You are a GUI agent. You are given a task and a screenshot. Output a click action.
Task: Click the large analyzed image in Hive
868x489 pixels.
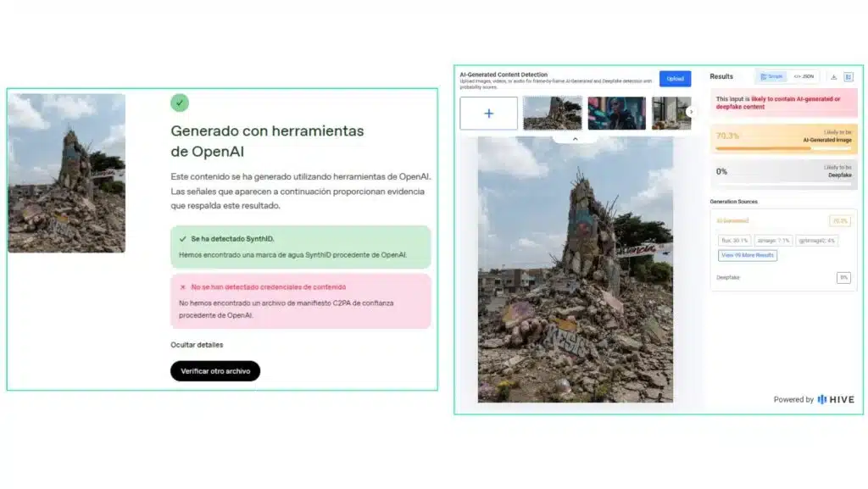pos(576,270)
